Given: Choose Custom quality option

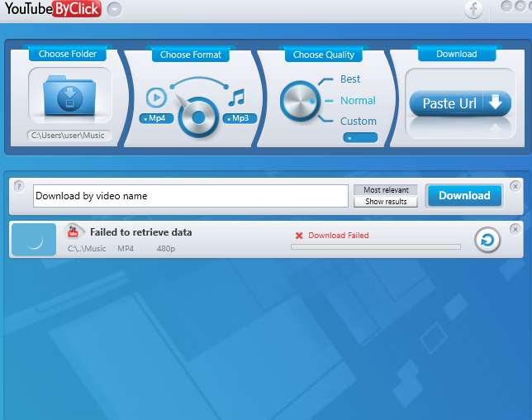Looking at the screenshot, I should [359, 122].
